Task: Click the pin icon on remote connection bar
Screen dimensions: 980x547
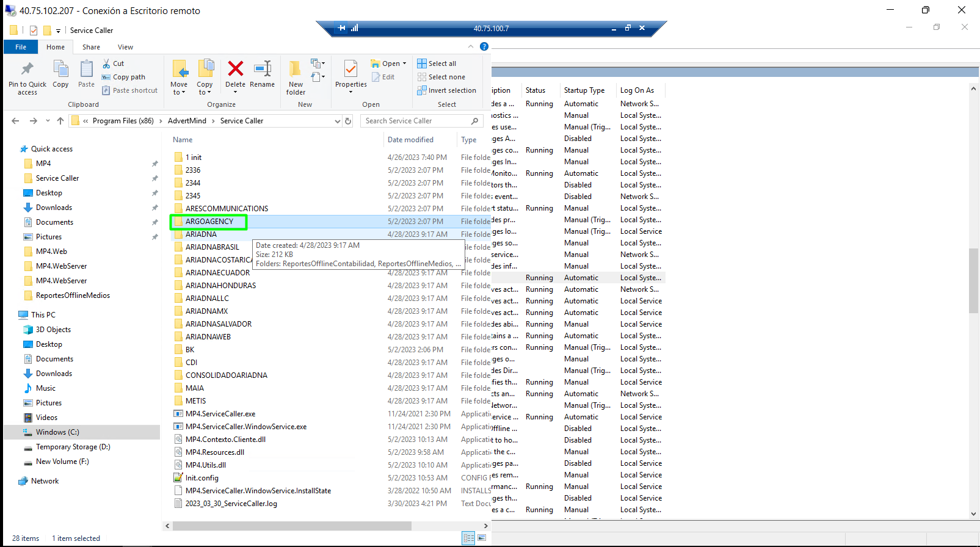Action: point(342,28)
